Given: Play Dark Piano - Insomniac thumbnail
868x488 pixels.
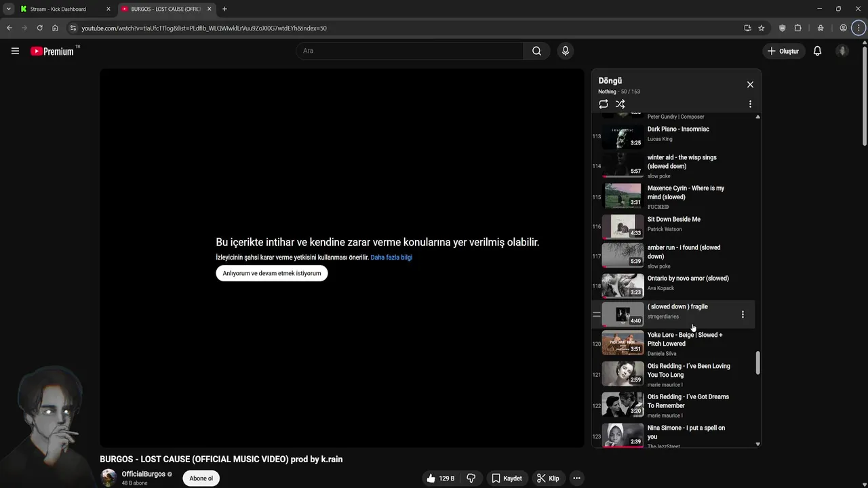Looking at the screenshot, I should click(623, 136).
